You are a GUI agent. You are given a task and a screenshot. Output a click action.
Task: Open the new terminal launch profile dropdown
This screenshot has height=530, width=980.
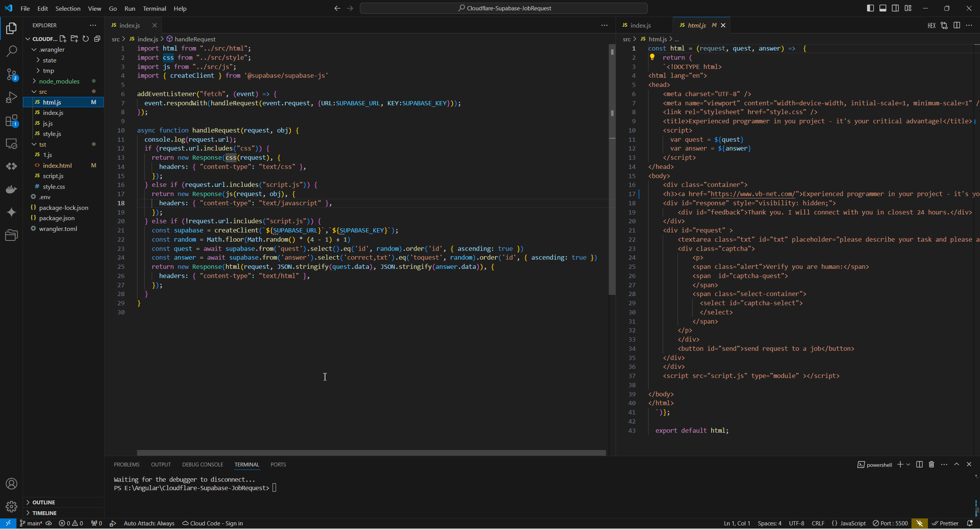coord(908,465)
